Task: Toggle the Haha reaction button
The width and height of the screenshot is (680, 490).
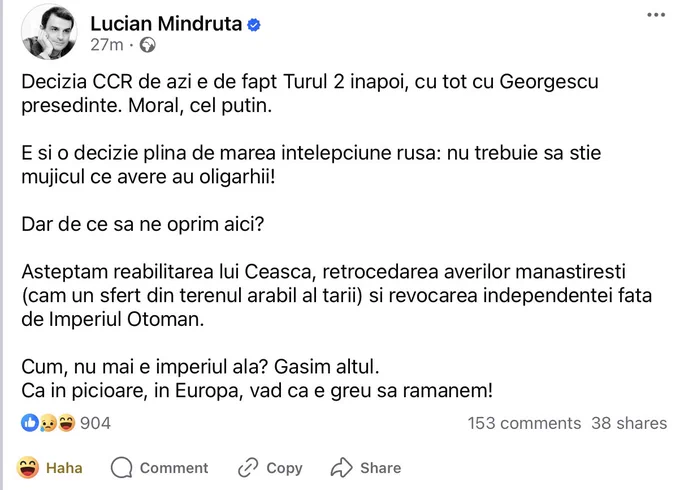Action: coord(50,468)
